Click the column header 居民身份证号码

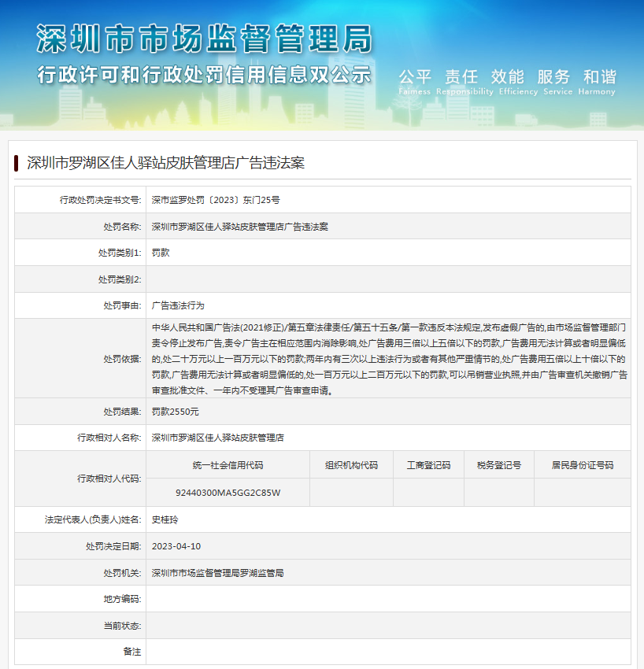pyautogui.click(x=583, y=465)
